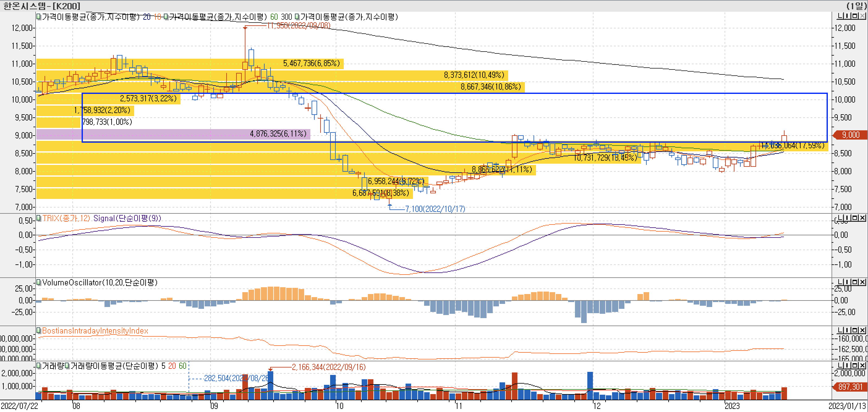Maximize the 거래량 volume panel

tap(855, 365)
